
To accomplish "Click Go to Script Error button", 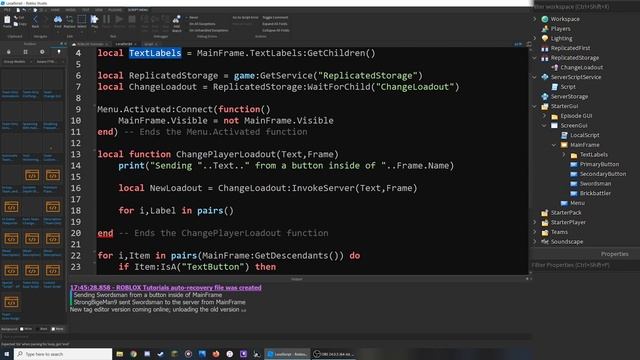I will click(245, 18).
